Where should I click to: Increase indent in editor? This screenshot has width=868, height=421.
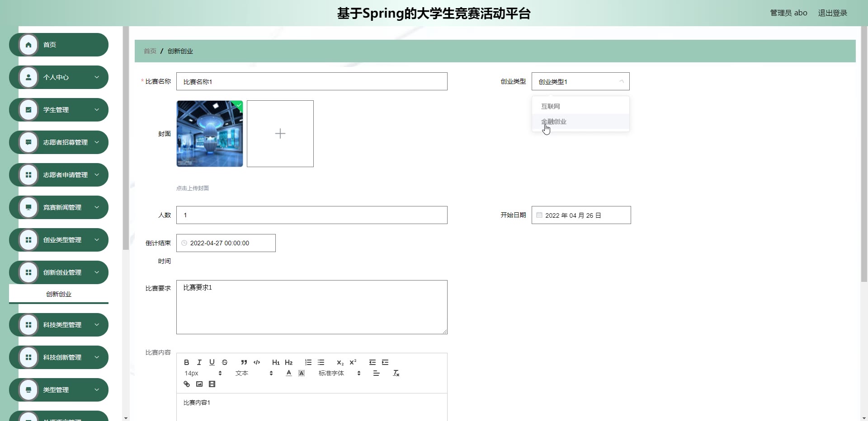pos(385,362)
